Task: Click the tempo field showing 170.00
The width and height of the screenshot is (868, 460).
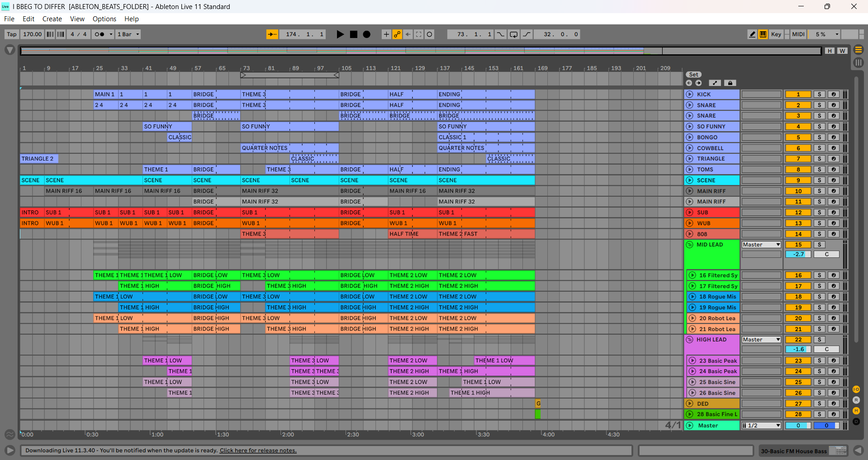Action: point(32,34)
